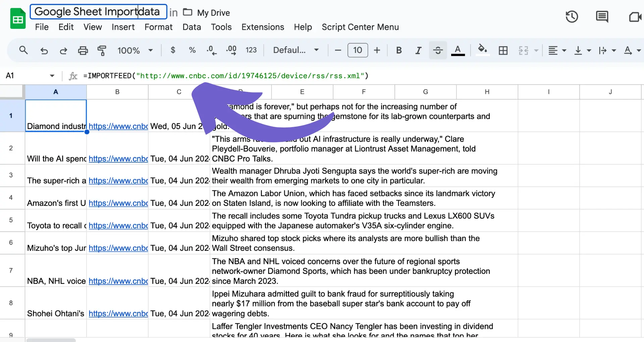The image size is (644, 342).
Task: Open the Edit menu
Action: point(66,27)
